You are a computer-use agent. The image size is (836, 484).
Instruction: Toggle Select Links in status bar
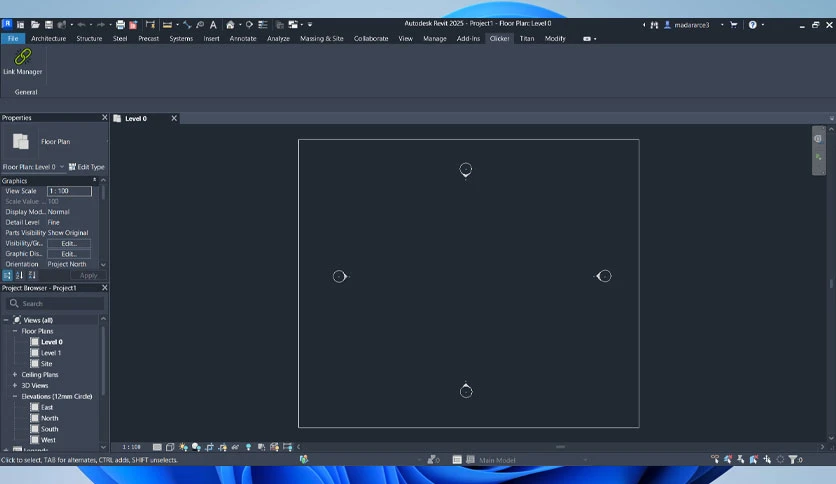point(714,459)
